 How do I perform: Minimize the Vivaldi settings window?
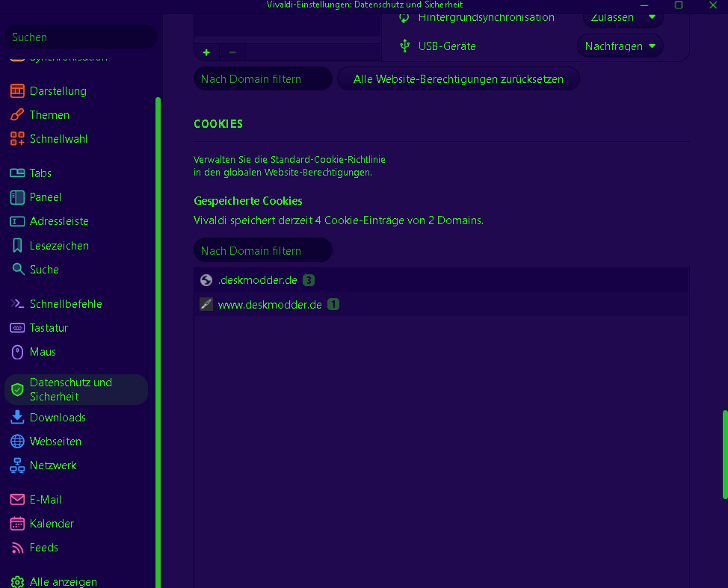(x=644, y=5)
